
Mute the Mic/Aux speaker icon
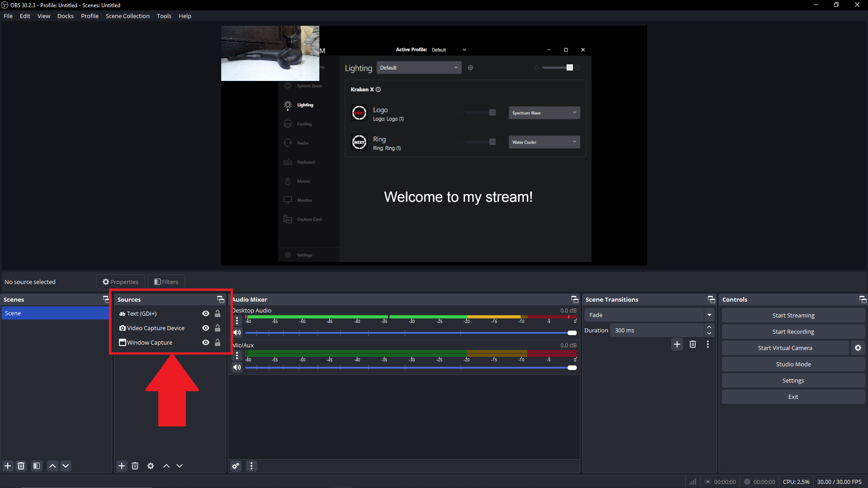point(237,367)
